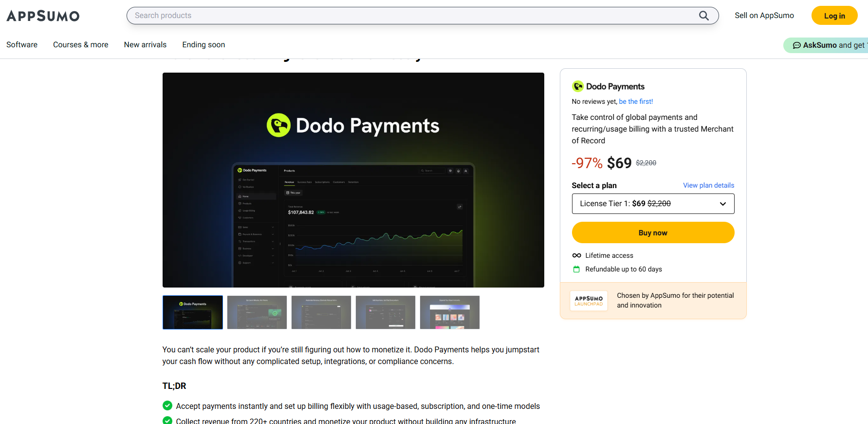Click 'Refundable up to 60 days' text
Viewport: 868px width, 424px height.
[x=624, y=269]
